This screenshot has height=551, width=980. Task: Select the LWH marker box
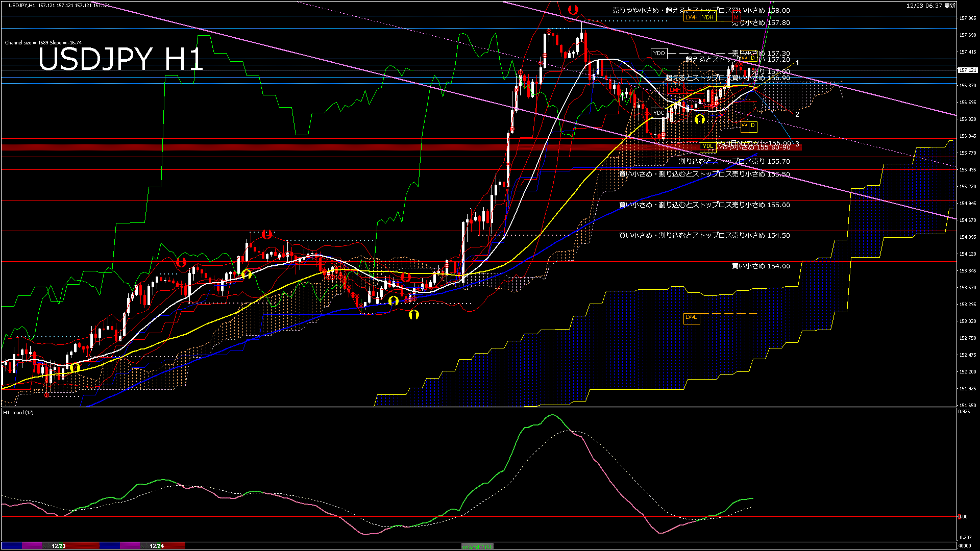click(691, 17)
